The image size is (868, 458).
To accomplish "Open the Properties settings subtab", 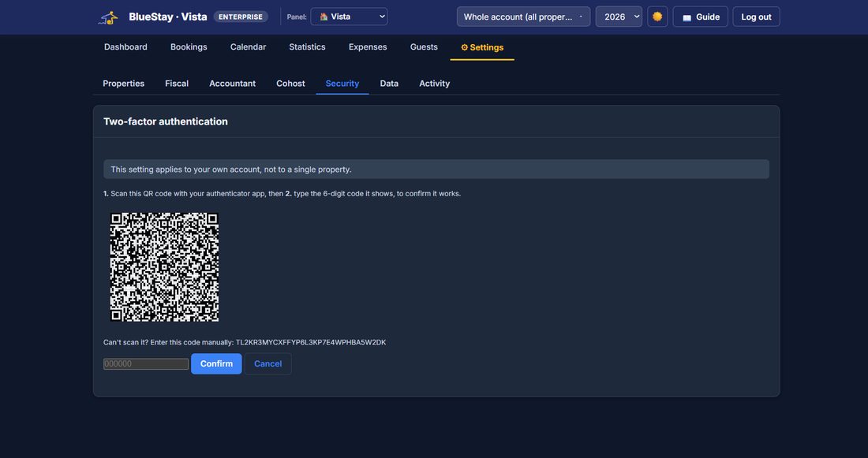I will (x=123, y=84).
